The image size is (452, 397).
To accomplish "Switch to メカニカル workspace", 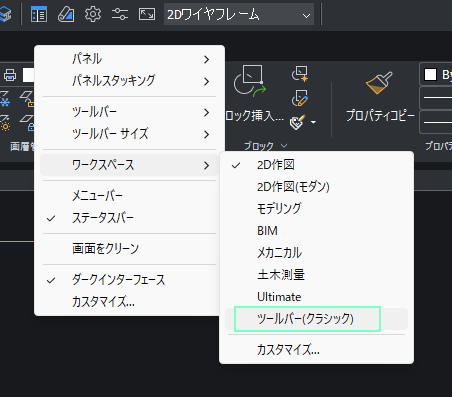I will tap(316, 253).
